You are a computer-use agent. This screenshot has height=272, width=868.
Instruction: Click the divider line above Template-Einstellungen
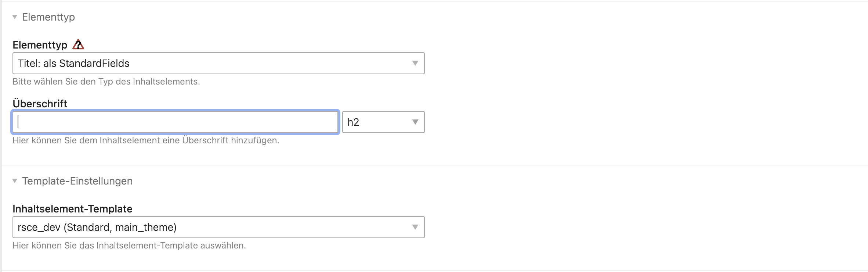[x=433, y=165]
